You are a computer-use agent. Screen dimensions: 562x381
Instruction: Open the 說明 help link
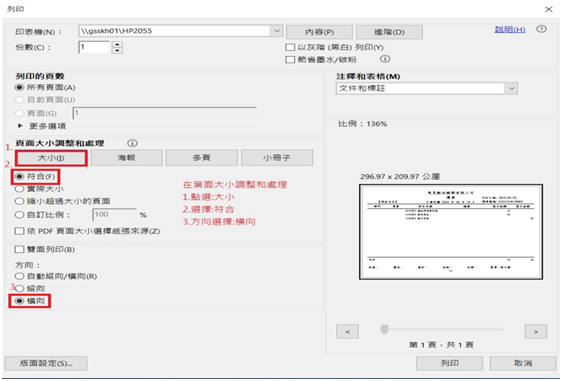tap(510, 29)
